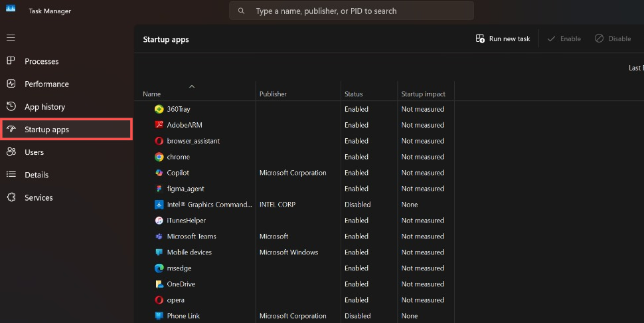
Task: Sort by the Name column header
Action: [152, 94]
